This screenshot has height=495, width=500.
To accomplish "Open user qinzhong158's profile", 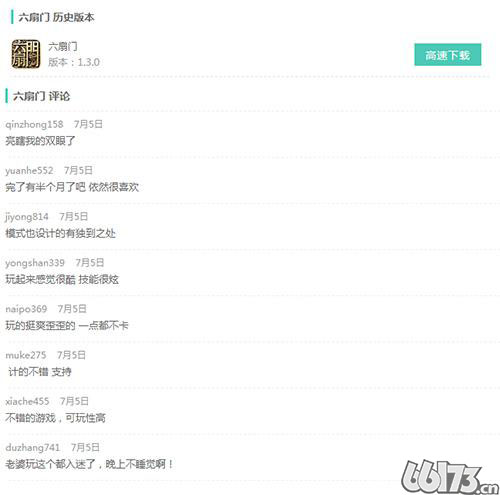I will (34, 124).
